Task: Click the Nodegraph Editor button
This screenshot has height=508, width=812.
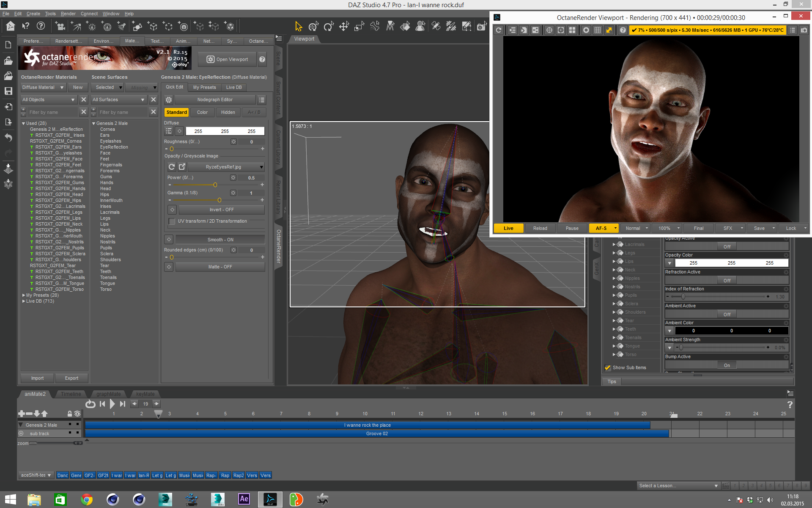Action: [x=215, y=100]
